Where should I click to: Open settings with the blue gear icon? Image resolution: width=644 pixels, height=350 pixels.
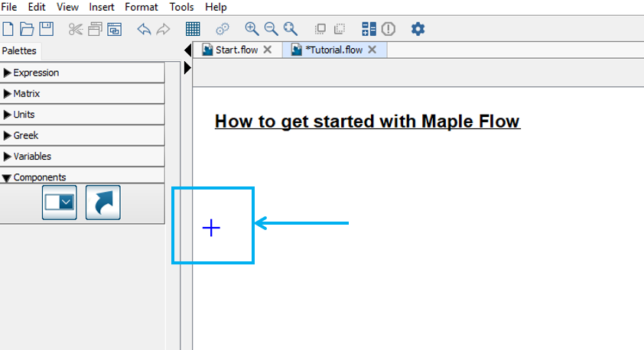click(x=418, y=29)
